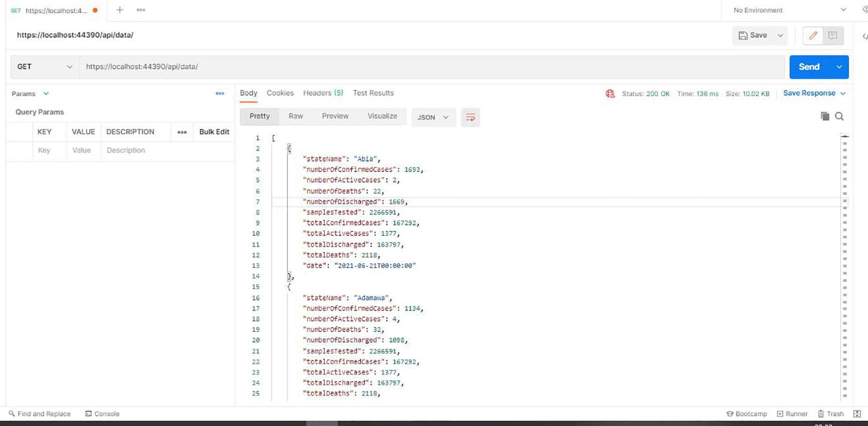The width and height of the screenshot is (868, 426).
Task: Toggle the two-pane layout icon in status bar
Action: click(x=857, y=414)
